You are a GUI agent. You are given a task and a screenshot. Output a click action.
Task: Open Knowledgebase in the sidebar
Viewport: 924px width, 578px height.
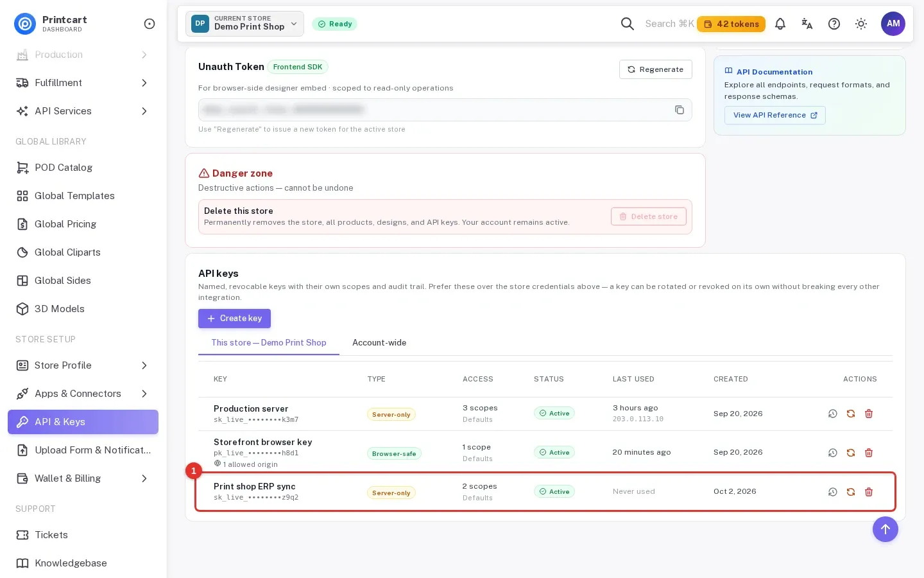(83, 563)
